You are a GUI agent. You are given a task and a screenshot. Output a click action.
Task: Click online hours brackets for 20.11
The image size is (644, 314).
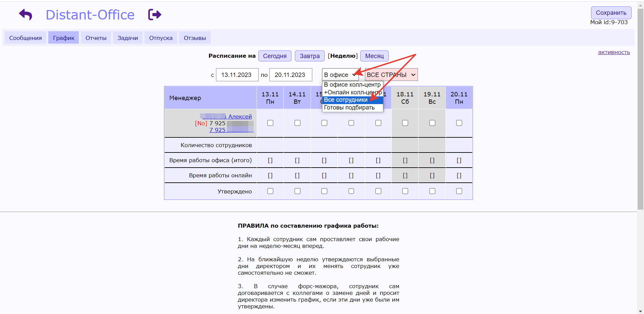point(459,175)
